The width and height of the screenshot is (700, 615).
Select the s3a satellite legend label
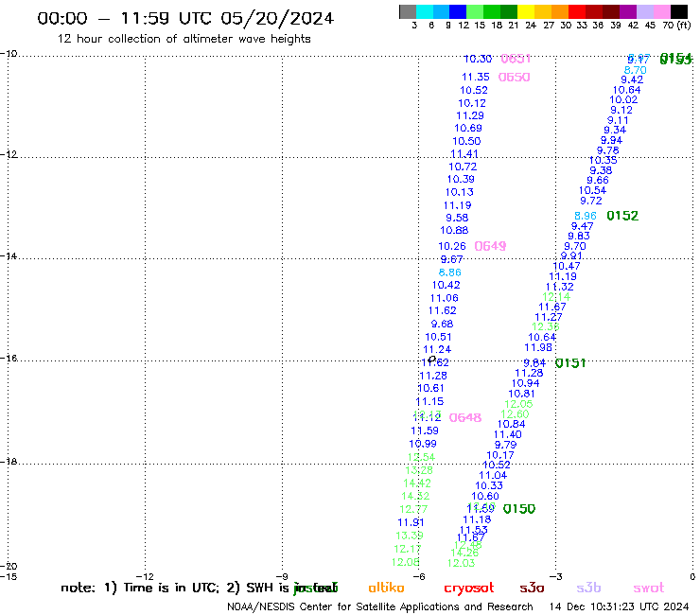(x=532, y=588)
